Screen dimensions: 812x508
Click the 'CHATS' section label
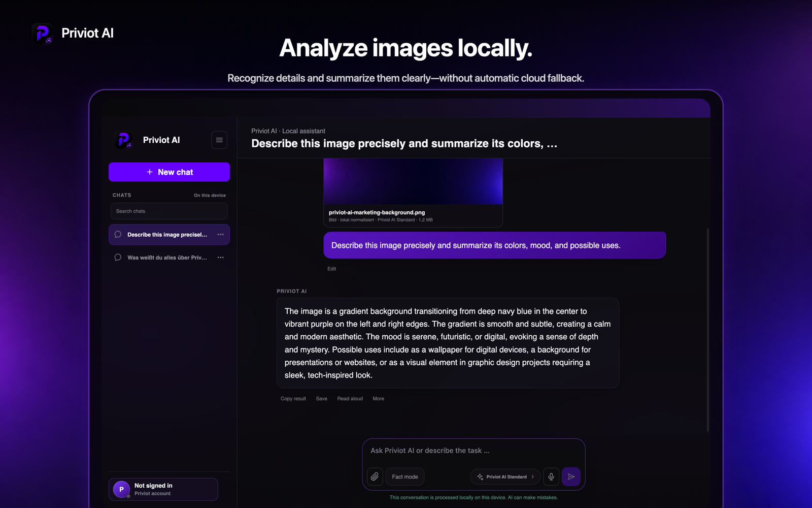pyautogui.click(x=122, y=195)
